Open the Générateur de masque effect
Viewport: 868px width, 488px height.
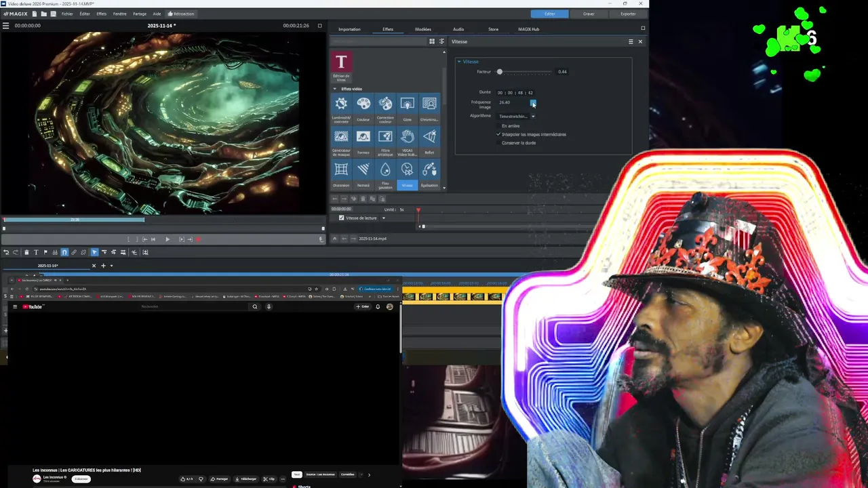point(341,142)
